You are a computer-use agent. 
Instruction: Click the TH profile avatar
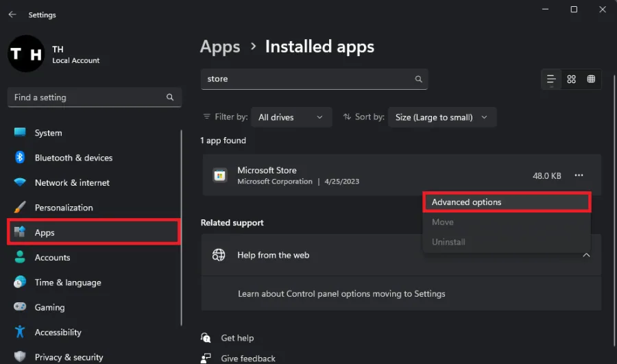[x=26, y=53]
